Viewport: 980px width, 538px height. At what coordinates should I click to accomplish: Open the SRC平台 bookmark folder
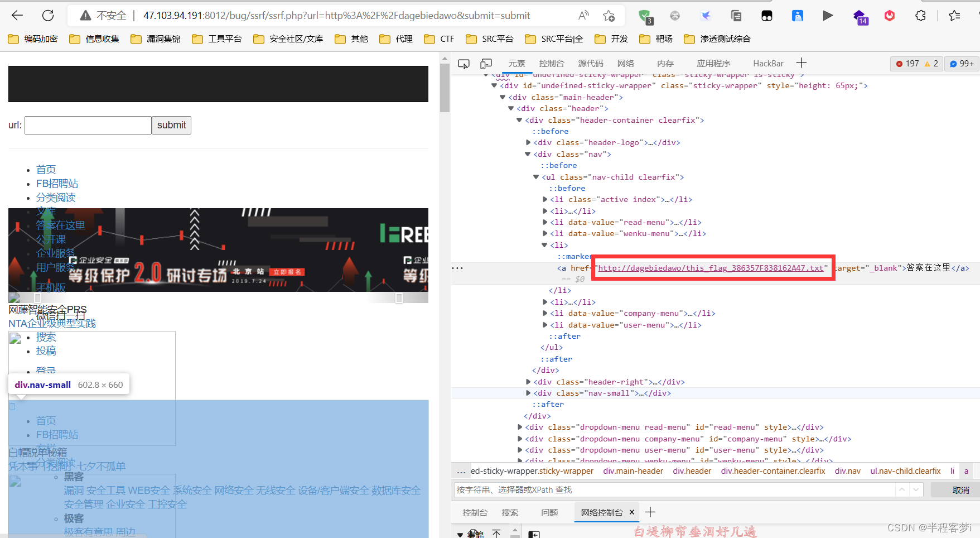point(490,39)
